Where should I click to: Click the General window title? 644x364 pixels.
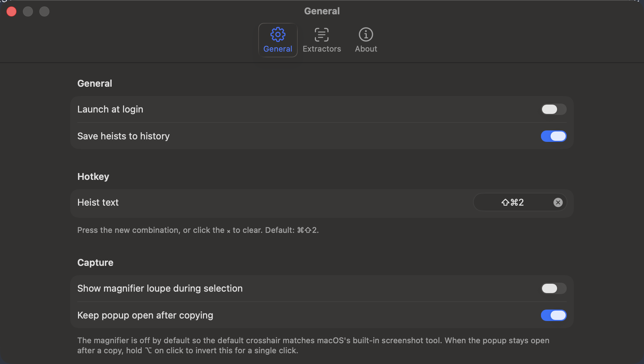pos(322,11)
